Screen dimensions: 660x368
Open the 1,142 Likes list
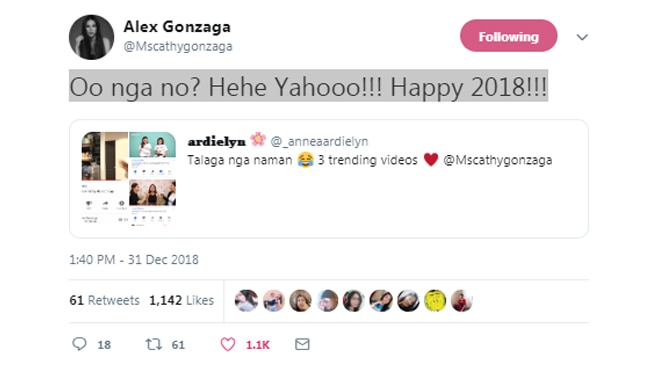[x=181, y=300]
